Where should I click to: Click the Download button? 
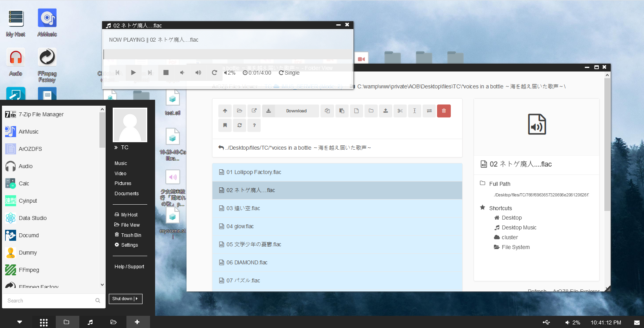pyautogui.click(x=296, y=111)
